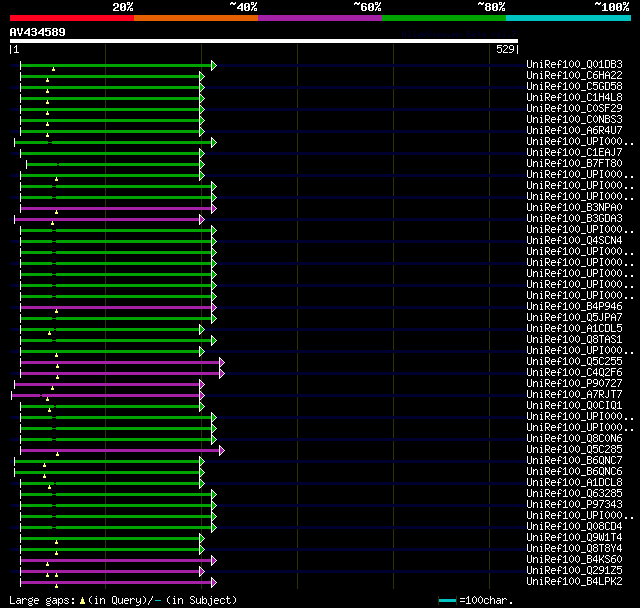Screen dimensions: 640x608
Task: Click the cyan ~100% identity legend segment
Action: pos(569,18)
